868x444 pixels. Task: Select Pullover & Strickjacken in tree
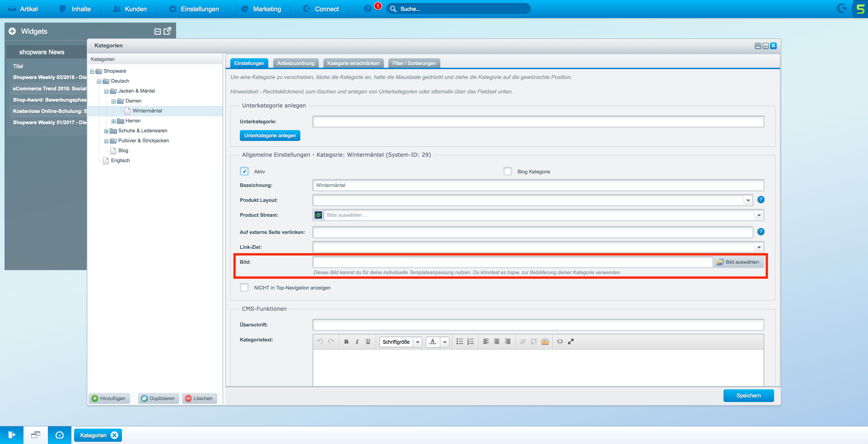[144, 140]
